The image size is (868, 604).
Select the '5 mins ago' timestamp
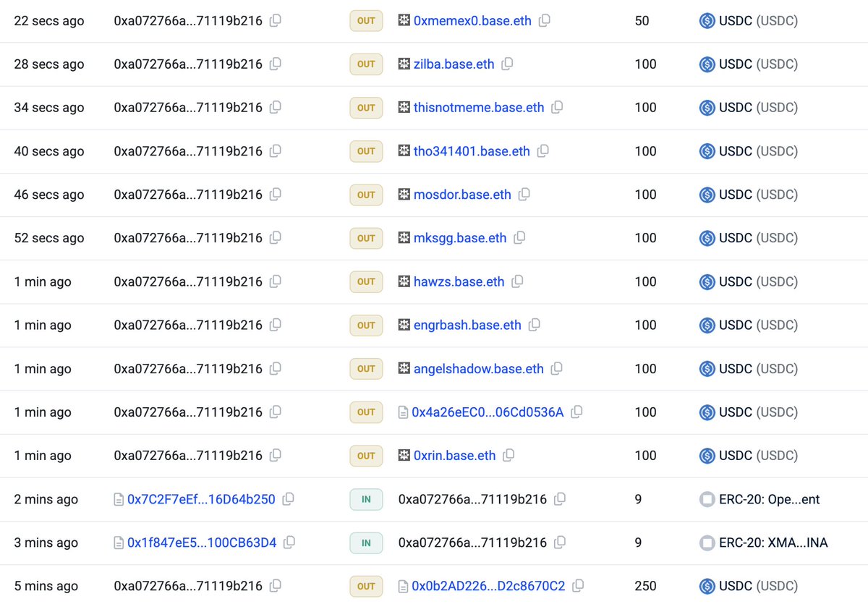pos(46,586)
